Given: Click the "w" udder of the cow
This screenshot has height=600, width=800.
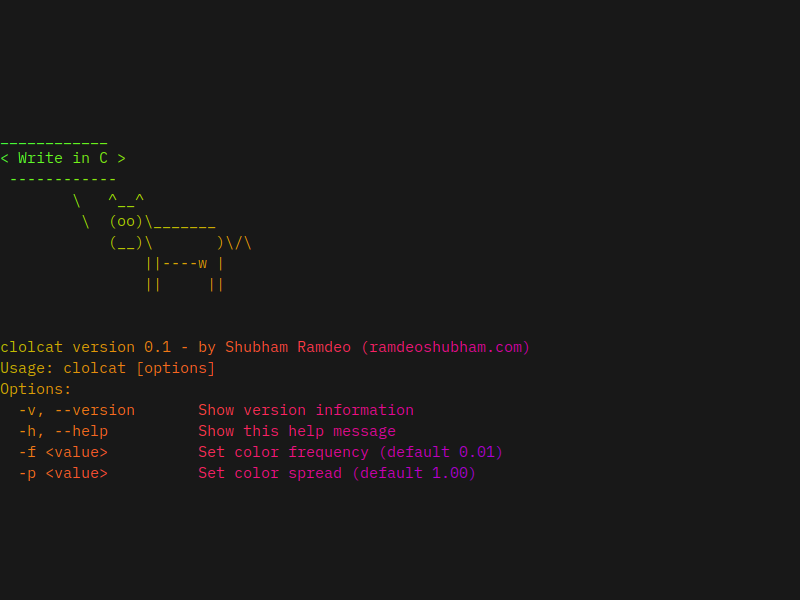Looking at the screenshot, I should pyautogui.click(x=203, y=263).
